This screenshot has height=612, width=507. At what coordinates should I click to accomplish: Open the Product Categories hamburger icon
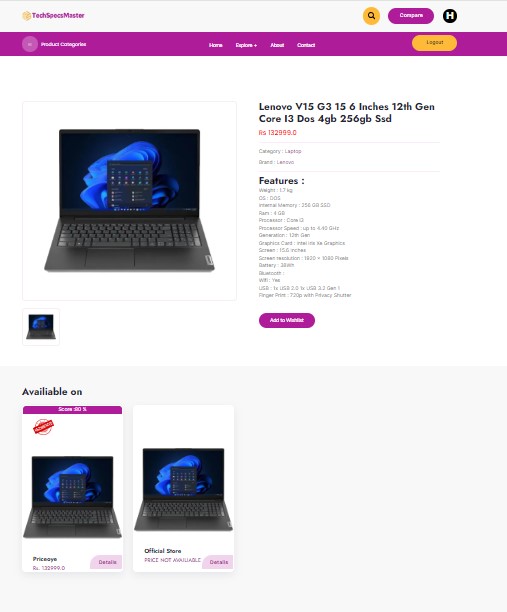30,44
